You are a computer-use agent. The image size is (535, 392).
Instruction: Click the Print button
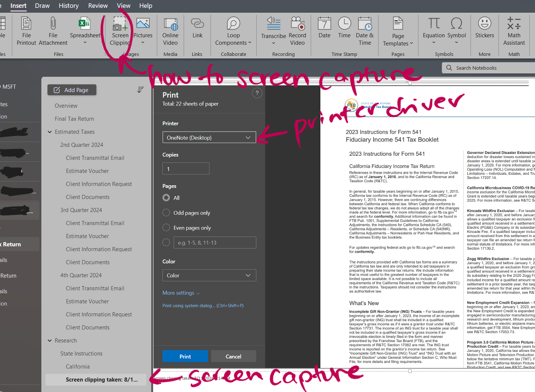click(185, 356)
